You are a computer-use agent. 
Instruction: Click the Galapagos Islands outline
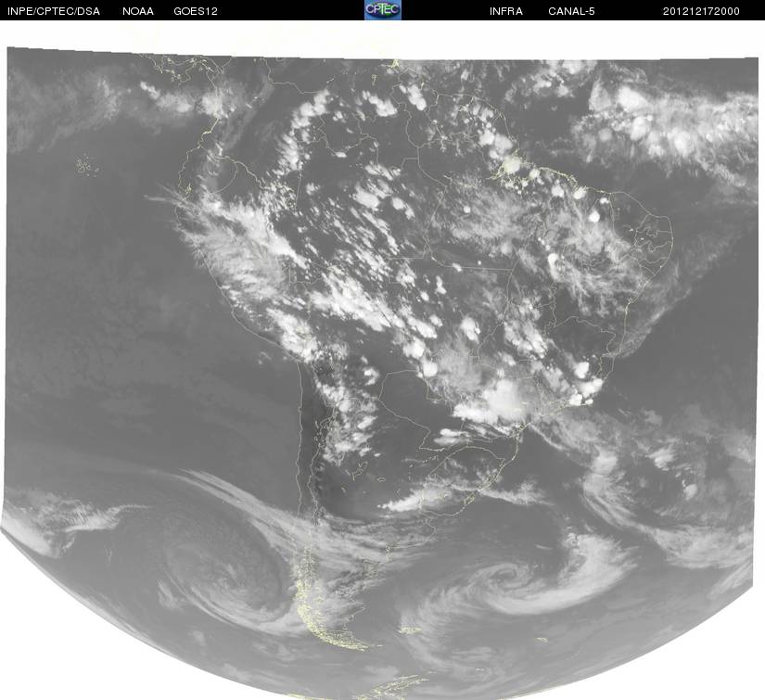(x=87, y=165)
